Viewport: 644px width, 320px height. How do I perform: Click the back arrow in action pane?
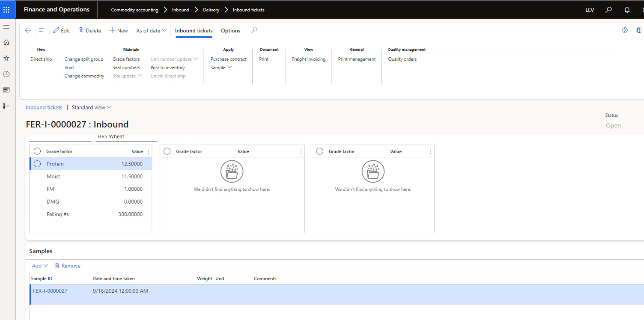(x=28, y=30)
